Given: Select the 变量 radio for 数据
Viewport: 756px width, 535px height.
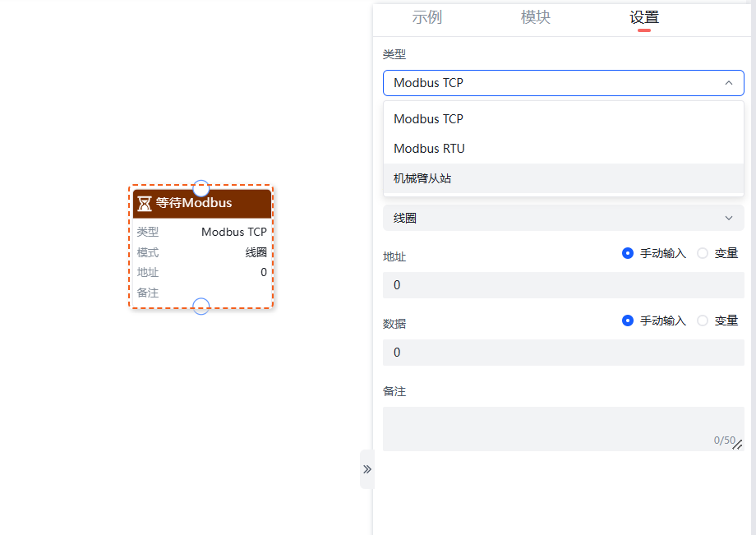Looking at the screenshot, I should 703,321.
